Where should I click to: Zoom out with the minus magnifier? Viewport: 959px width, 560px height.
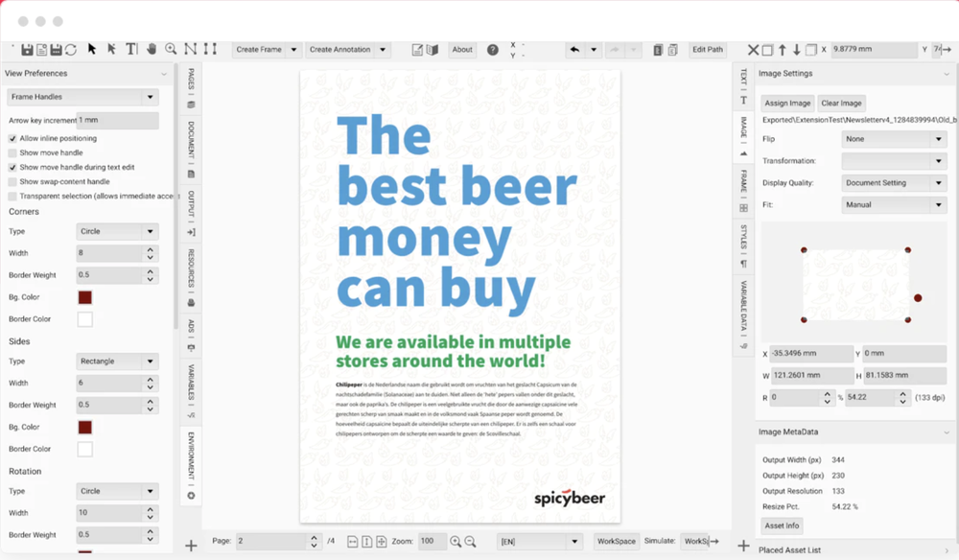[470, 541]
